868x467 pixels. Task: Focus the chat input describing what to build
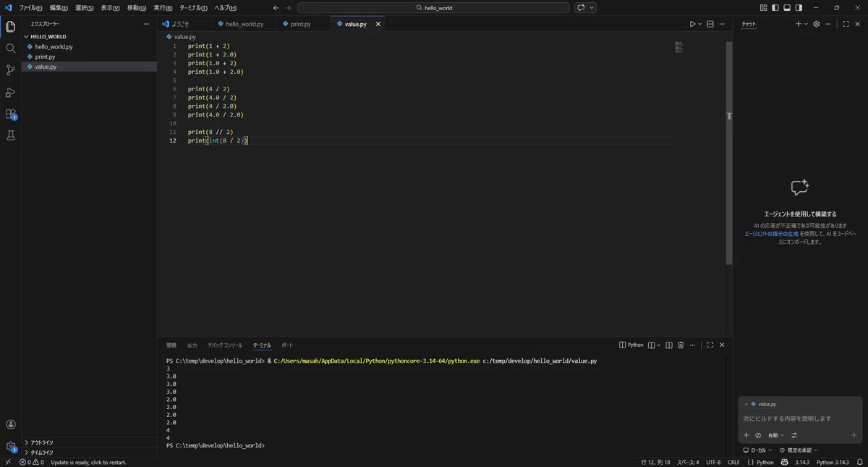(800, 418)
